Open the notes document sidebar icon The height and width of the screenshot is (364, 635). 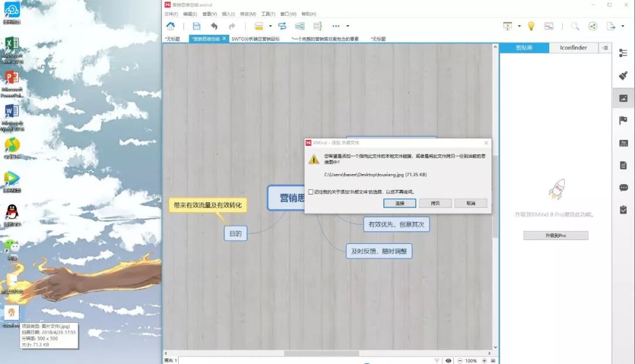(623, 165)
